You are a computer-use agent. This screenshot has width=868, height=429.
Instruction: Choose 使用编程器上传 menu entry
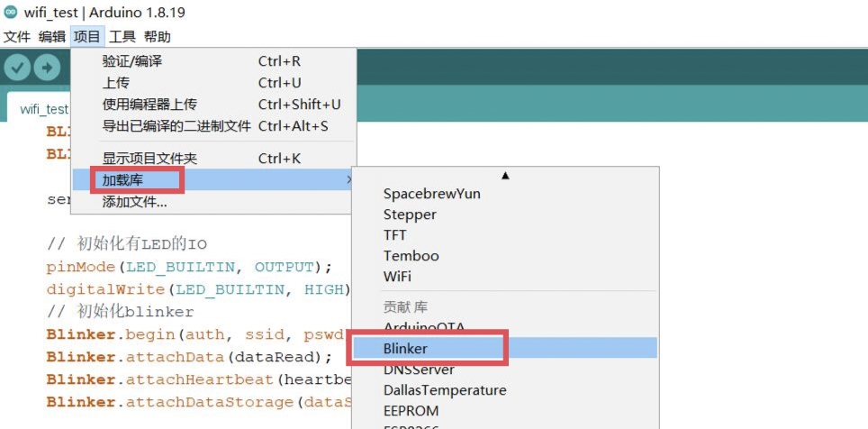[149, 105]
